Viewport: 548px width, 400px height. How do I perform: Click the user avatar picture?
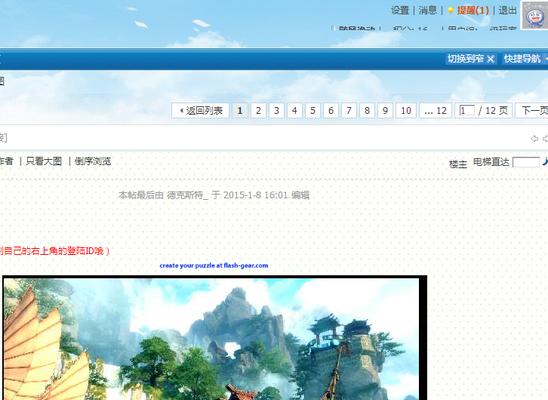535,15
